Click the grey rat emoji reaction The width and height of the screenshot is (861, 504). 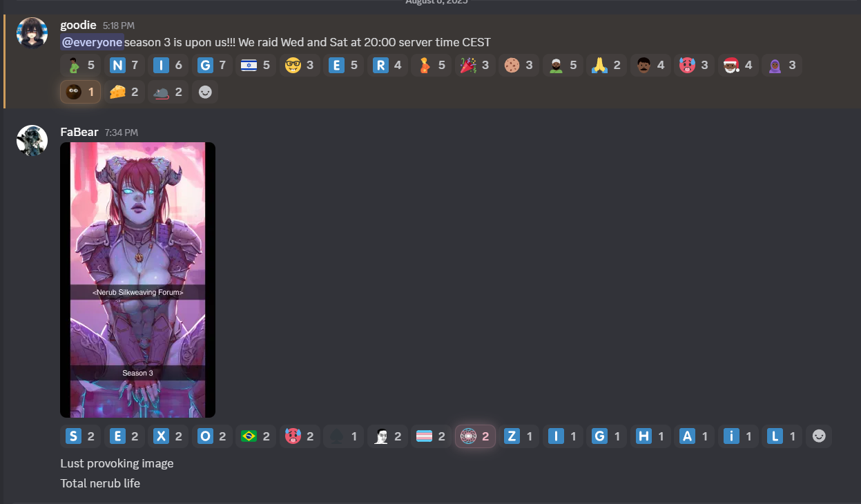coord(168,92)
